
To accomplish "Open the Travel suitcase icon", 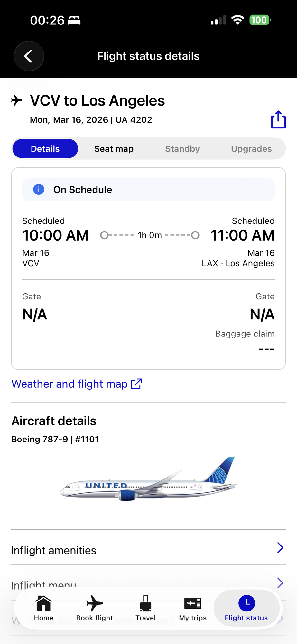I will [x=146, y=603].
